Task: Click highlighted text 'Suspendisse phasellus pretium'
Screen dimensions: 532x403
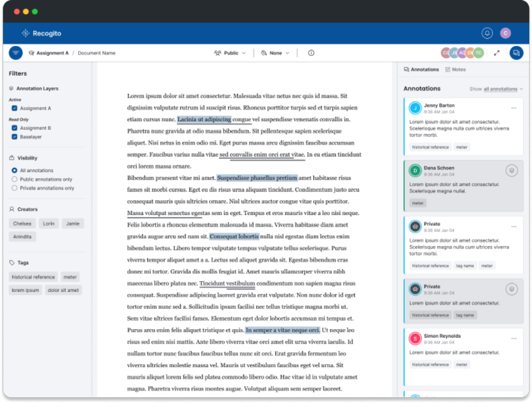Action: (x=257, y=178)
